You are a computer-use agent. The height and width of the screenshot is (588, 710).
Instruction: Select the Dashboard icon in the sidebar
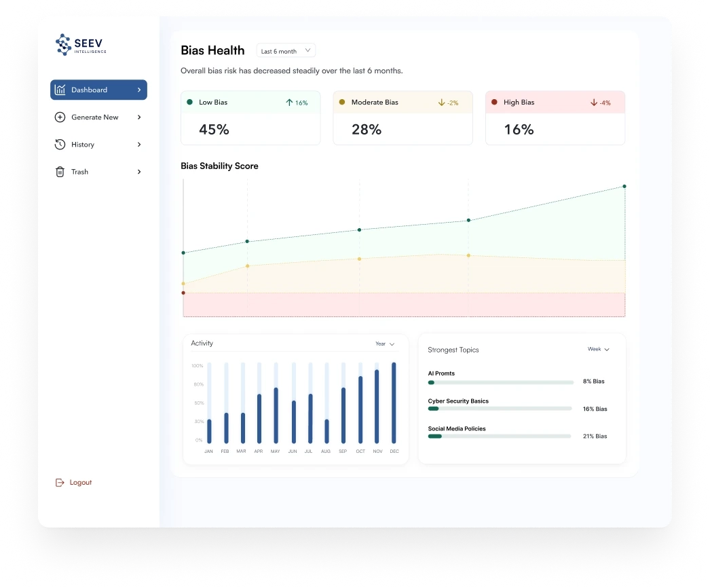click(61, 90)
